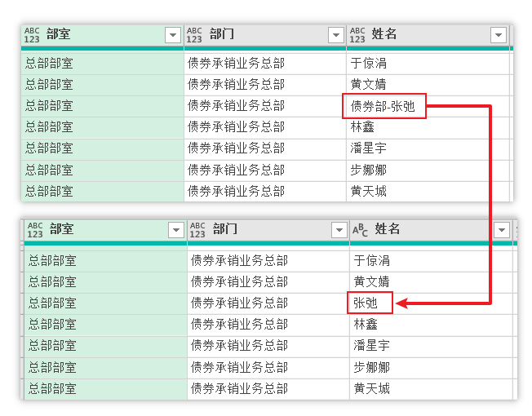
Task: Open filter dropdown of 姓名 in upper table
Action: pyautogui.click(x=499, y=35)
